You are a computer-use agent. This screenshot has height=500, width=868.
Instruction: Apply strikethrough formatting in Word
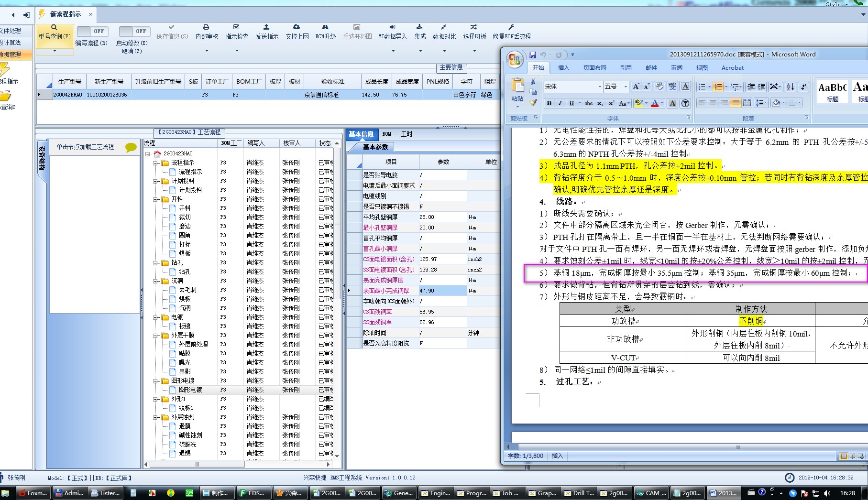coord(589,103)
